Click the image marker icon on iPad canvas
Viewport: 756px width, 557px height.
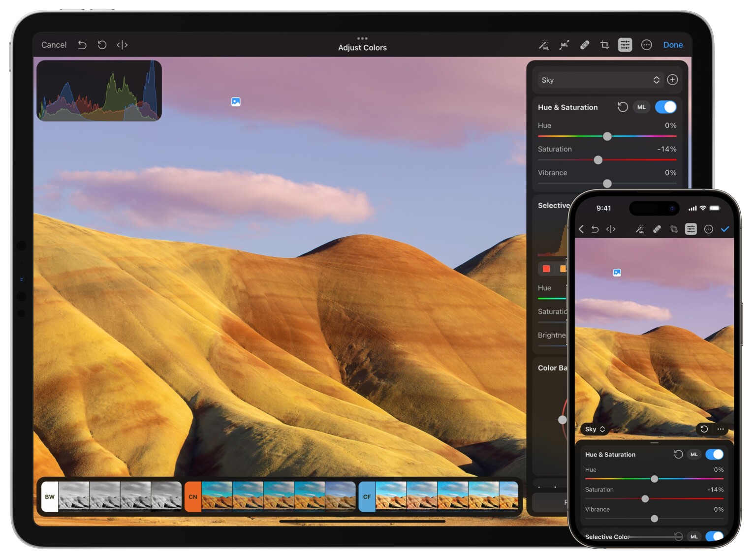[236, 102]
